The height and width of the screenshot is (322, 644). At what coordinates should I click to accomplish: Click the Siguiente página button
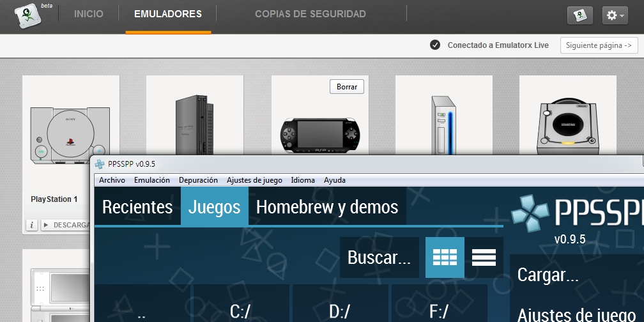click(599, 45)
